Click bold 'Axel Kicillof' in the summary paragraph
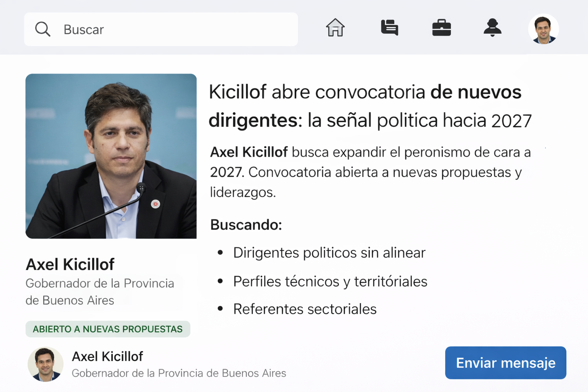The width and height of the screenshot is (588, 392). (x=249, y=152)
